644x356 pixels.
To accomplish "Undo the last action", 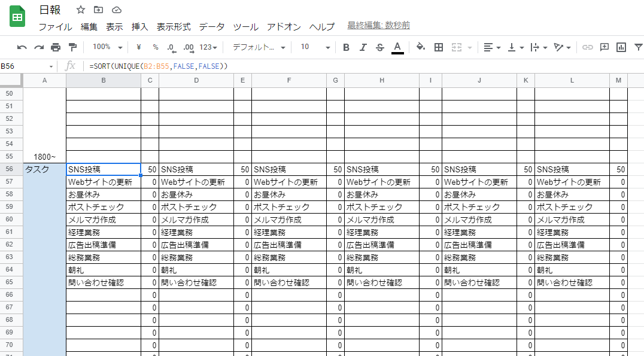I will 22,47.
